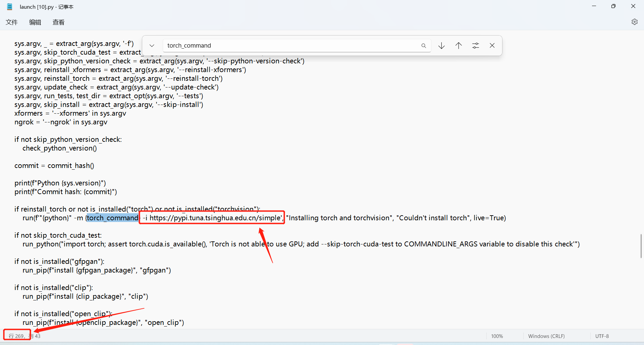644x345 pixels.
Task: Open the 查看 (View) menu
Action: (x=59, y=22)
